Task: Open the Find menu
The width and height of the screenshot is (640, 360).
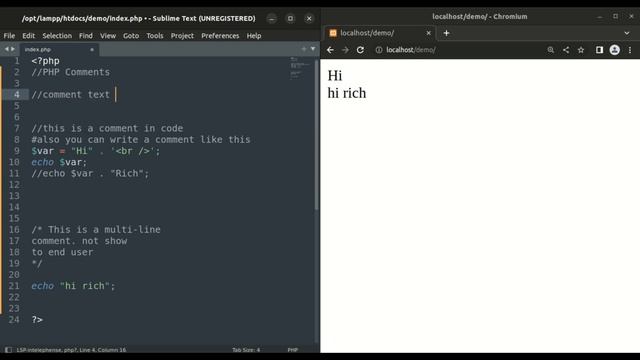Action: tap(86, 36)
